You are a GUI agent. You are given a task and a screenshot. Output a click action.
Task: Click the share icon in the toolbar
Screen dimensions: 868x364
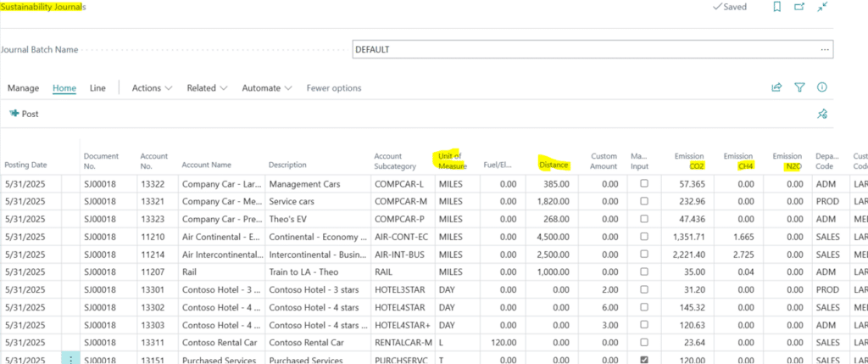(776, 87)
